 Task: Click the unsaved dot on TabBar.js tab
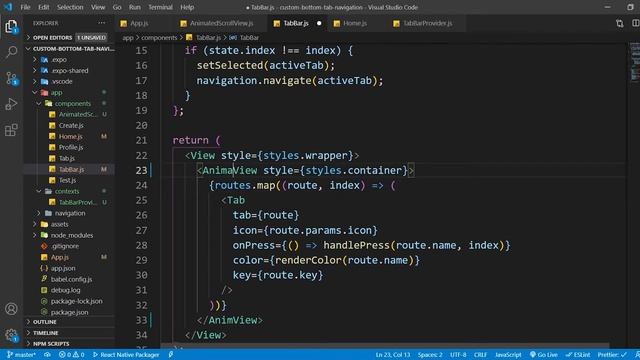(319, 23)
